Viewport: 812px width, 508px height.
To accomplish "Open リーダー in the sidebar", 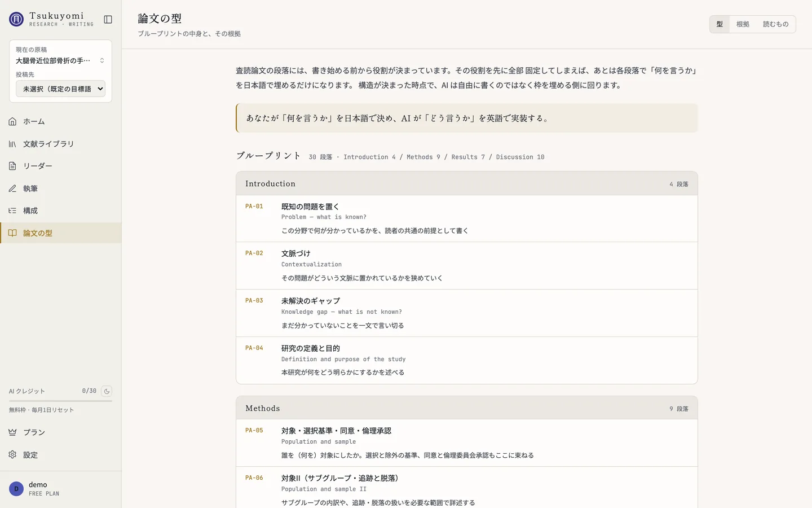I will click(60, 166).
